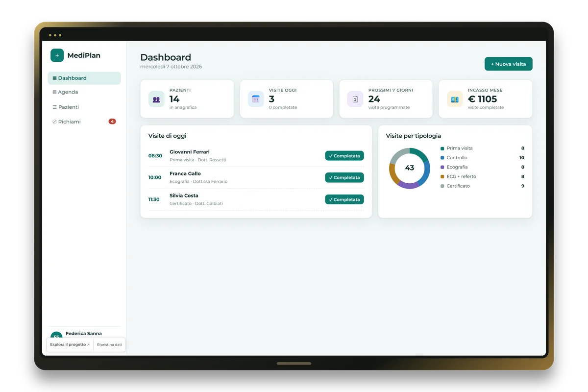The width and height of the screenshot is (588, 392).
Task: Click the Ripristina dati button
Action: [x=109, y=344]
